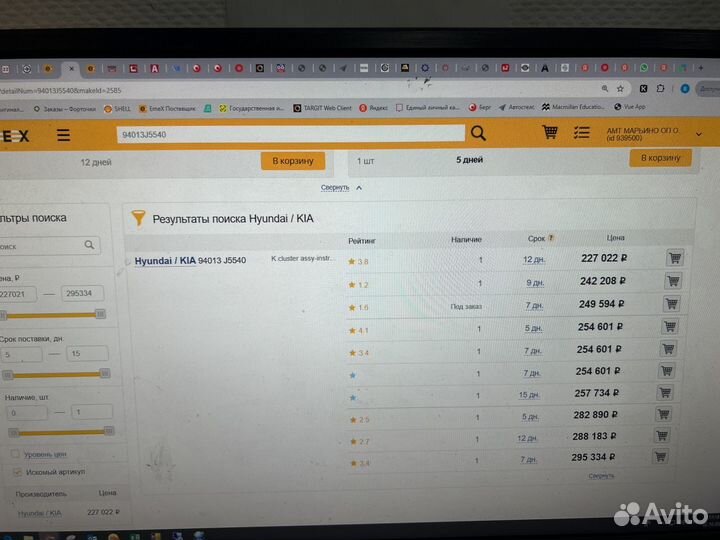Add the 288 183 ₽ offer to cart
Viewport: 720px width, 540px height.
pos(662,435)
